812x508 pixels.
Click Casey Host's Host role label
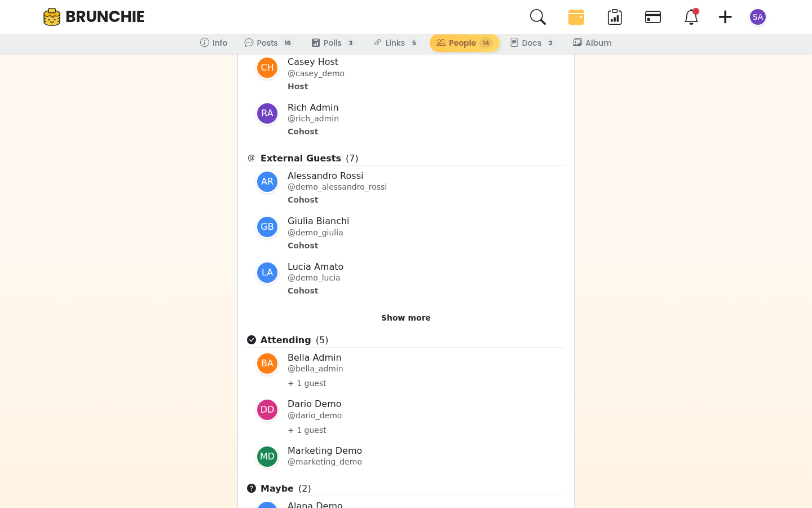coord(298,86)
